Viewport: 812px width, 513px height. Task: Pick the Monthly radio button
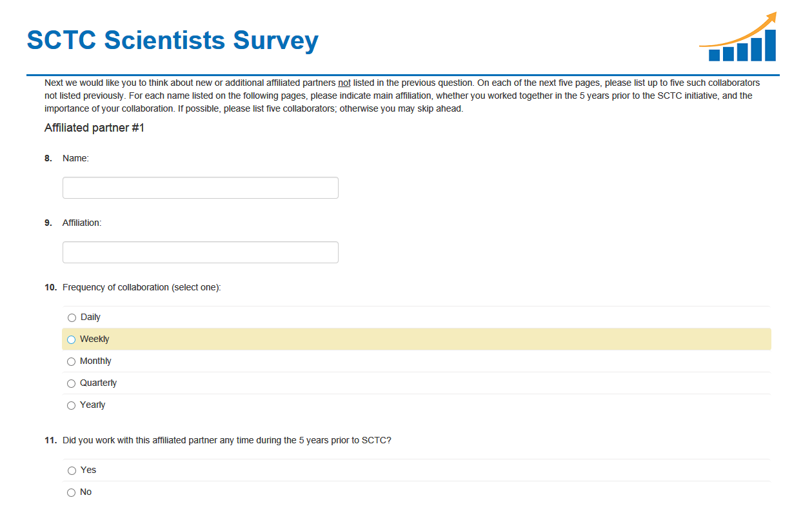coord(72,361)
